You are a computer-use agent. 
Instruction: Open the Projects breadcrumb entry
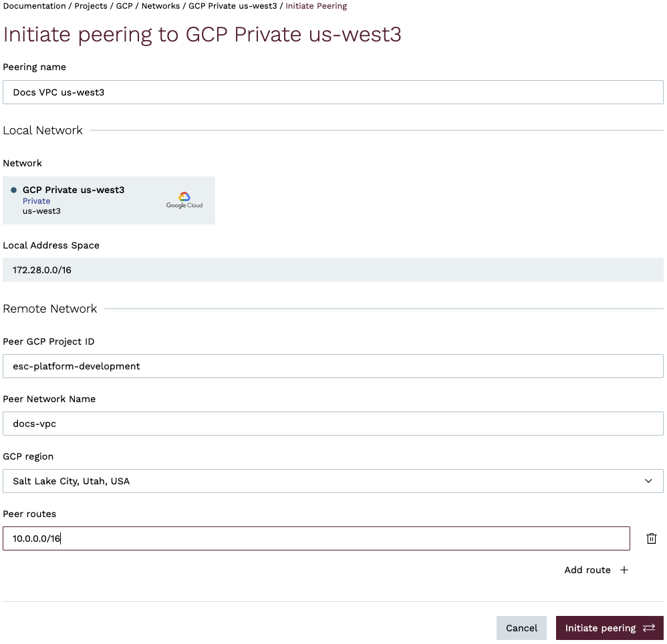point(91,6)
